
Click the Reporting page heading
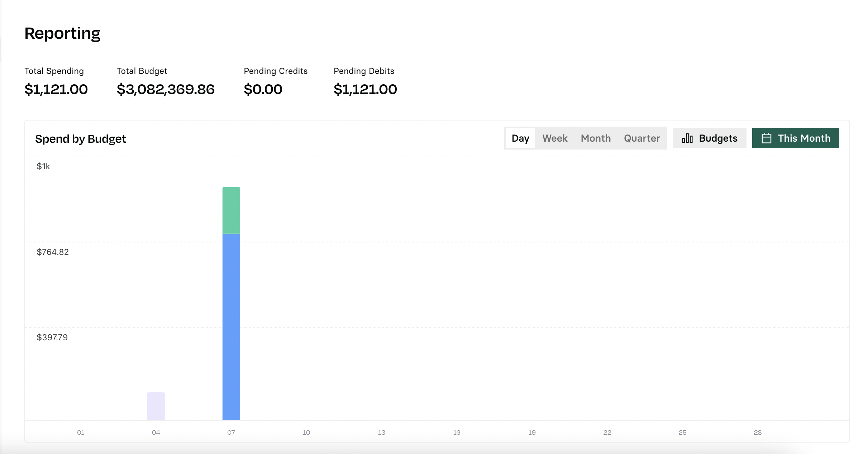(62, 33)
